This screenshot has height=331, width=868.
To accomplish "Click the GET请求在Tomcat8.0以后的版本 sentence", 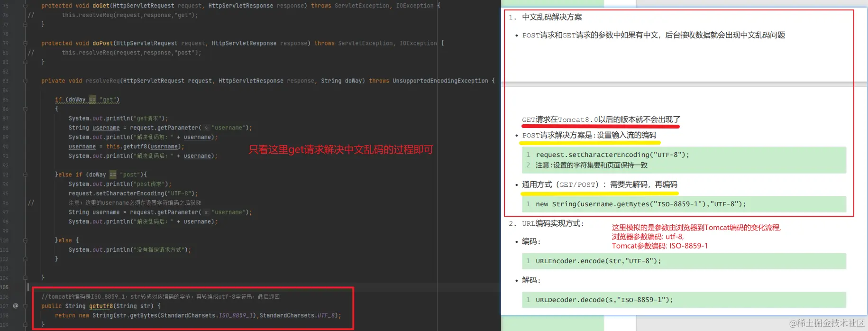I will pyautogui.click(x=601, y=120).
